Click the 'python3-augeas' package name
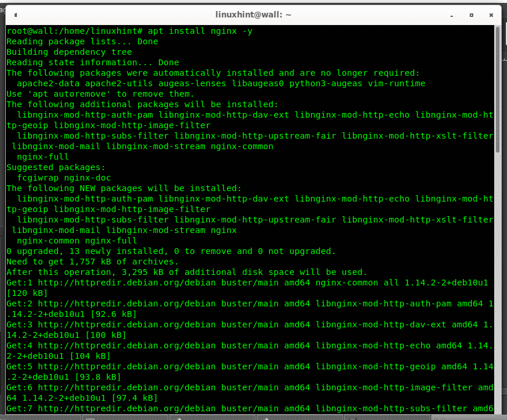Viewport: 507px width, 420px height. click(325, 83)
